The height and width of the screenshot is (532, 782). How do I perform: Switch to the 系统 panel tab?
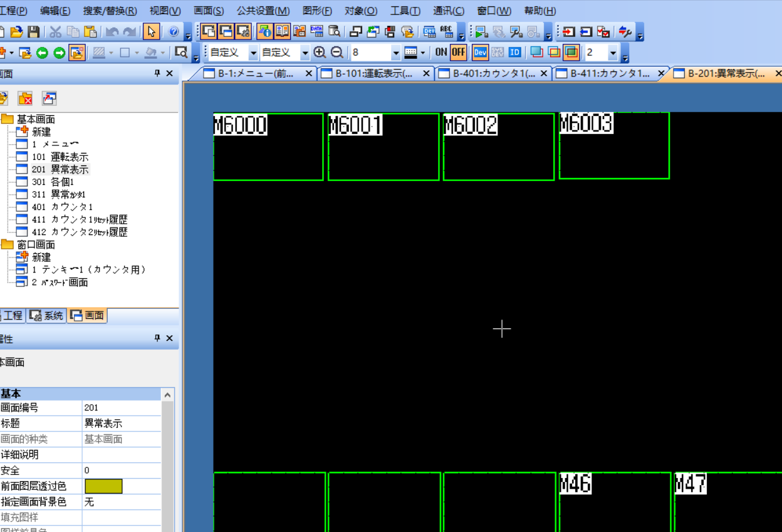[x=46, y=316]
